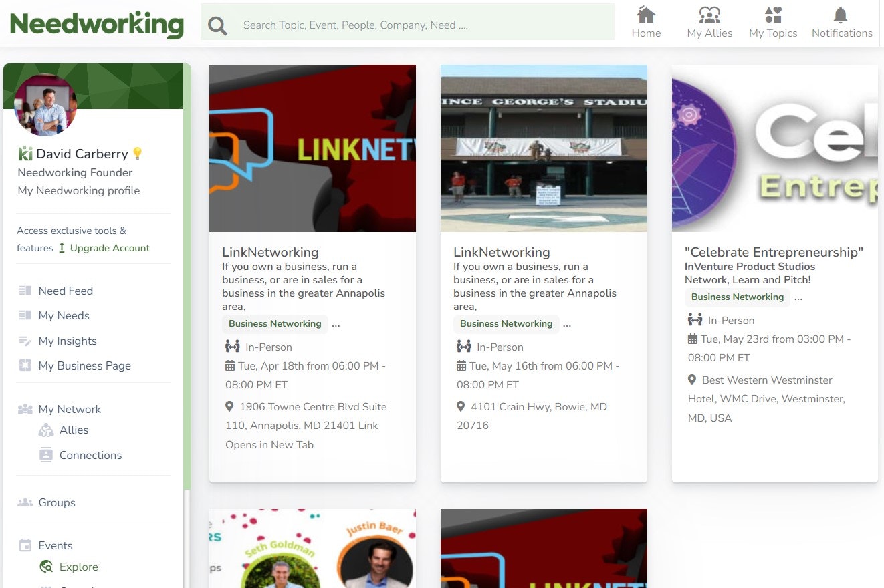The width and height of the screenshot is (884, 588).
Task: Click Business Networking tag on May 16th card
Action: pyautogui.click(x=506, y=324)
